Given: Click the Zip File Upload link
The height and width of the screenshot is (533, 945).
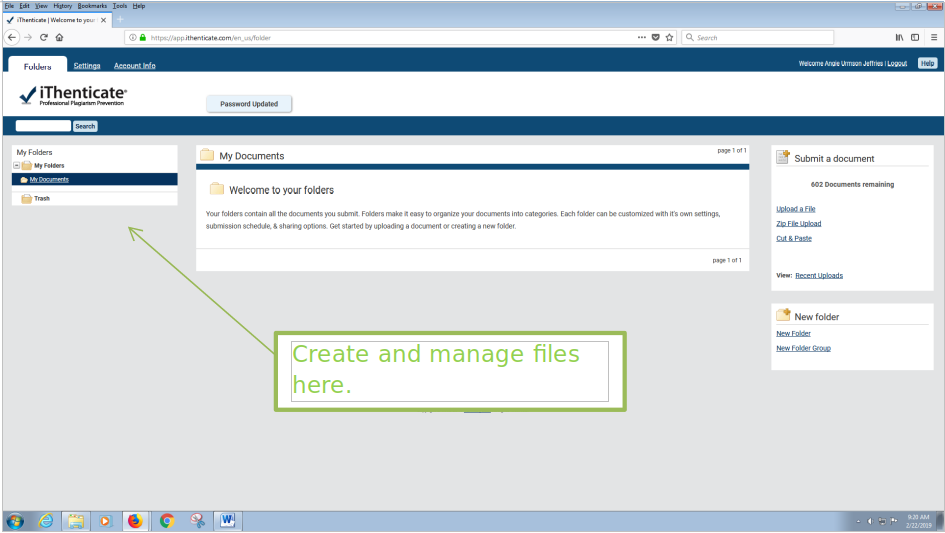Looking at the screenshot, I should click(798, 224).
